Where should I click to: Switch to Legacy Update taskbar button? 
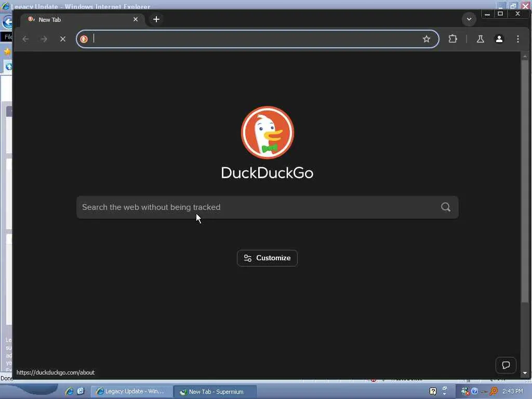(131, 391)
